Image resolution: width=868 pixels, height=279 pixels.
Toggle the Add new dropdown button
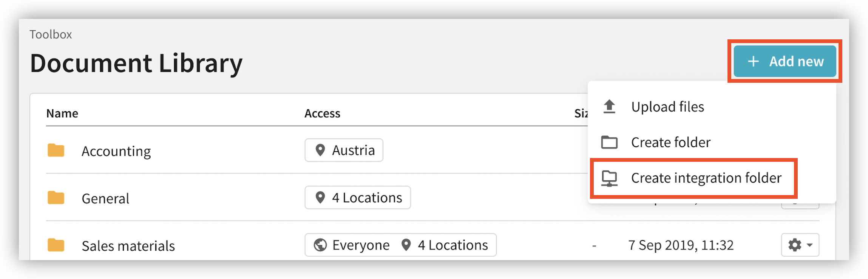click(785, 61)
